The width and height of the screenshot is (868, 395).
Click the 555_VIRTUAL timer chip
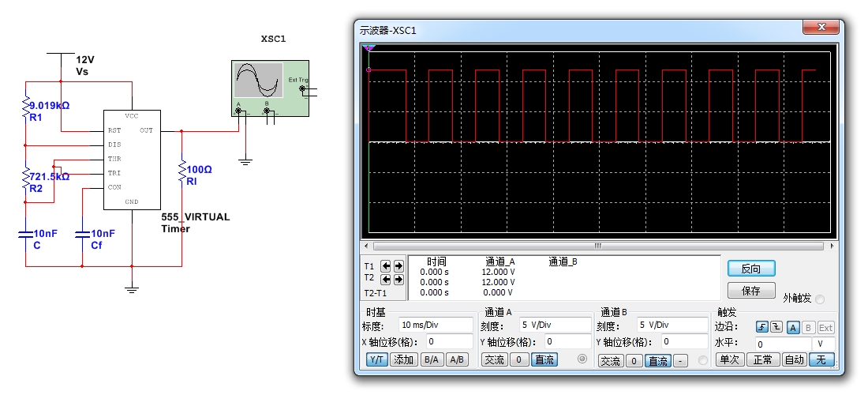tap(132, 160)
